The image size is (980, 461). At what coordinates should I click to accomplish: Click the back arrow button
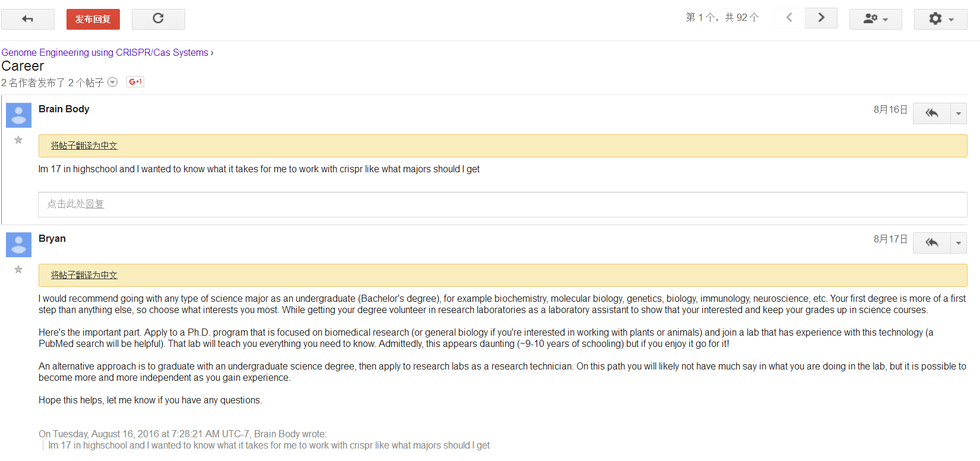coord(27,19)
